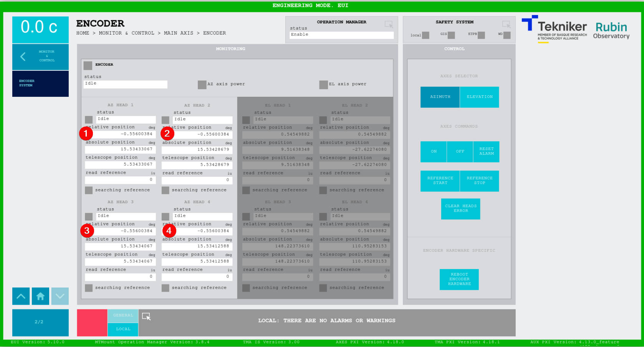
Task: Switch to the LOCAL alarms tab
Action: click(x=123, y=329)
